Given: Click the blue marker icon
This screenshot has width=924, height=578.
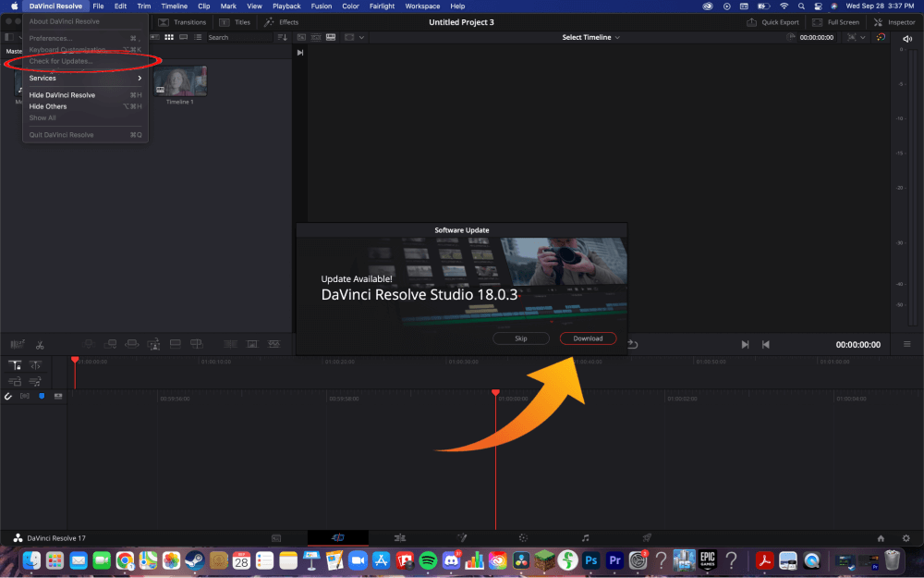Looking at the screenshot, I should click(42, 397).
